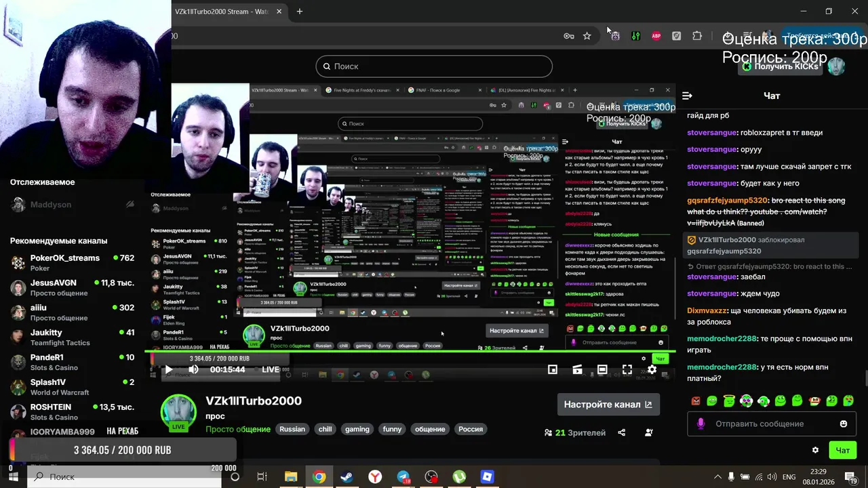Click into the Поиск search box at the top
Image resolution: width=868 pixels, height=488 pixels.
(x=434, y=66)
